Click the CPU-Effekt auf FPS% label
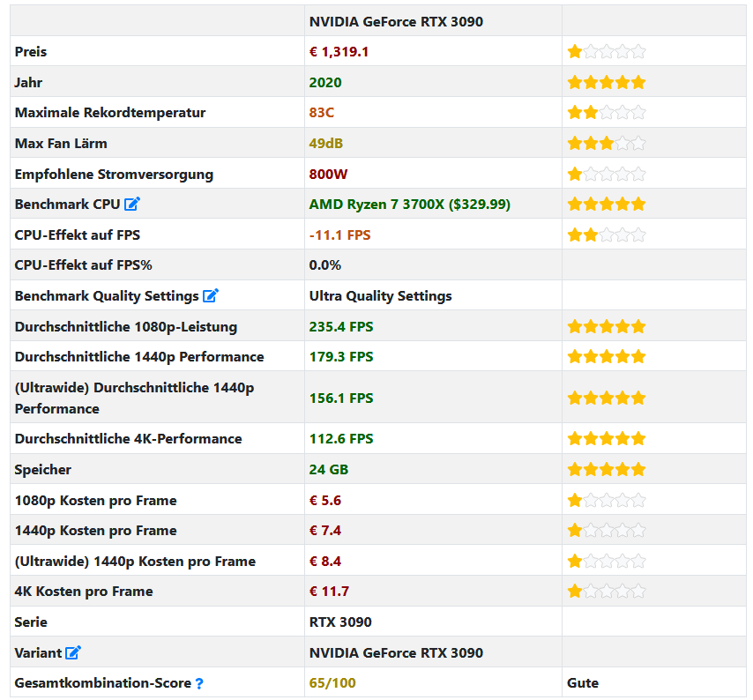 tap(84, 265)
